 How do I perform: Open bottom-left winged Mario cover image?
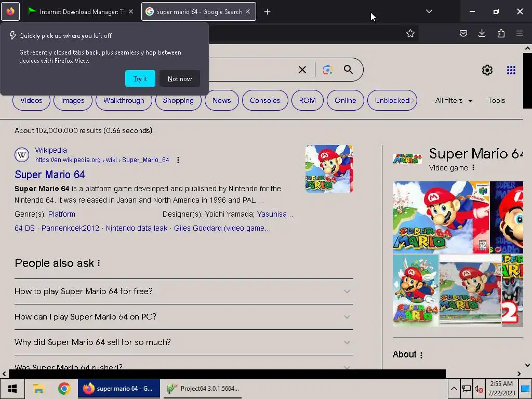(x=416, y=290)
